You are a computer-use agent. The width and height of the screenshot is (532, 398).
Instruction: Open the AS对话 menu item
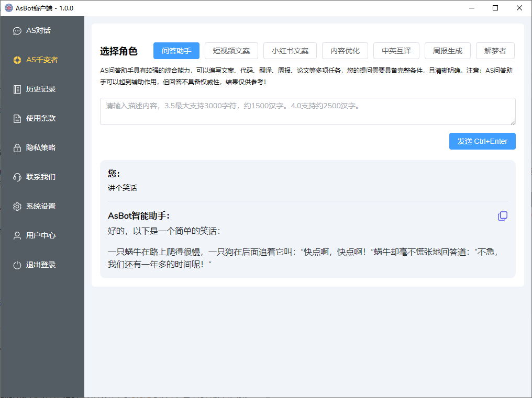(x=42, y=30)
